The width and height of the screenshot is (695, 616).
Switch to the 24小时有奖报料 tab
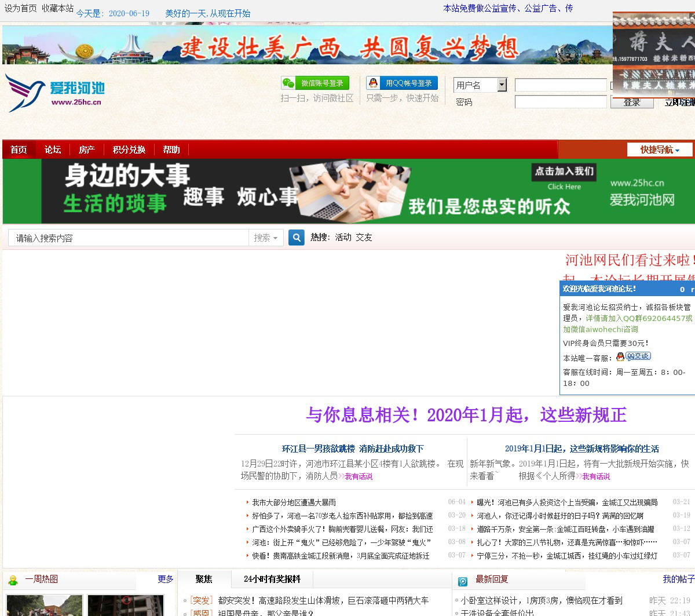tap(272, 579)
